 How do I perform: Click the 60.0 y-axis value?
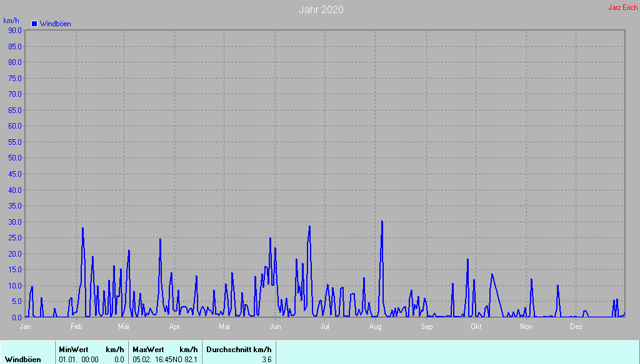coord(15,126)
